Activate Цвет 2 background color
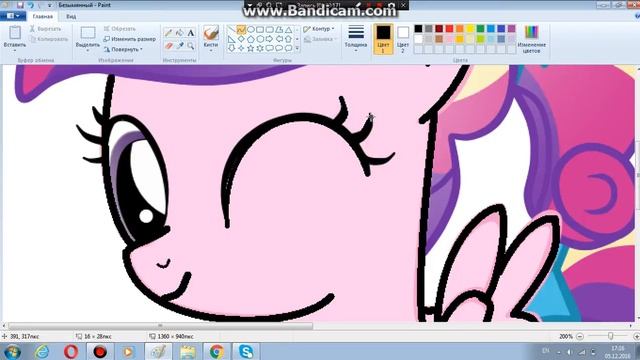The height and width of the screenshot is (360, 640). pos(402,39)
